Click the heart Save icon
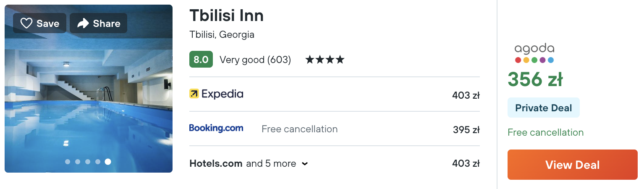Image resolution: width=644 pixels, height=189 pixels. (26, 24)
